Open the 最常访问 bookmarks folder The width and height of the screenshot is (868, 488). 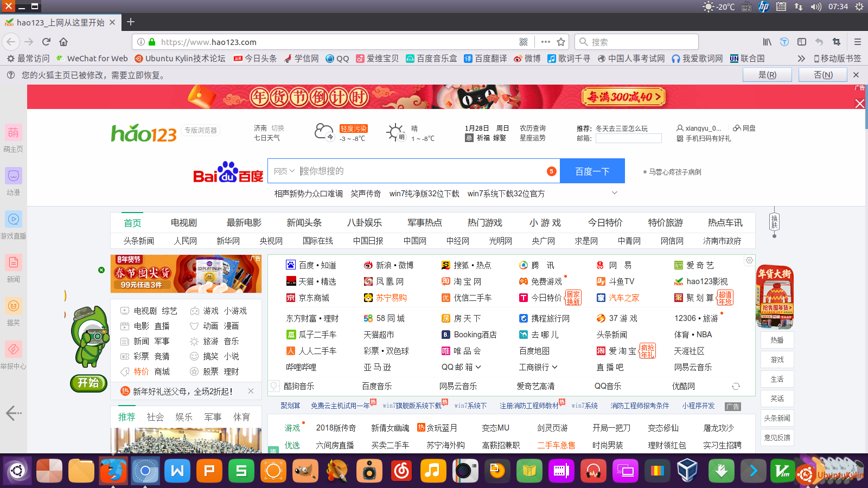[x=28, y=59]
